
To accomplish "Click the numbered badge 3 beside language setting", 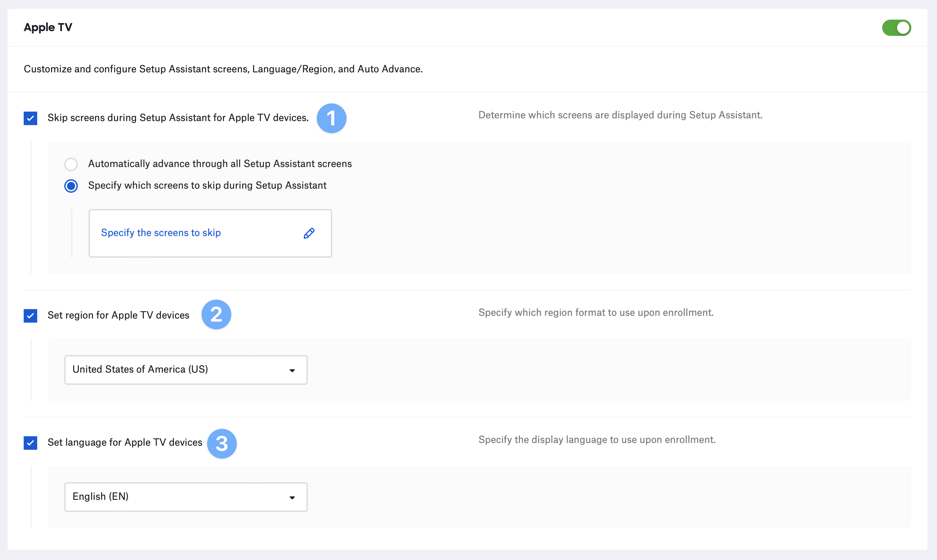I will (222, 443).
